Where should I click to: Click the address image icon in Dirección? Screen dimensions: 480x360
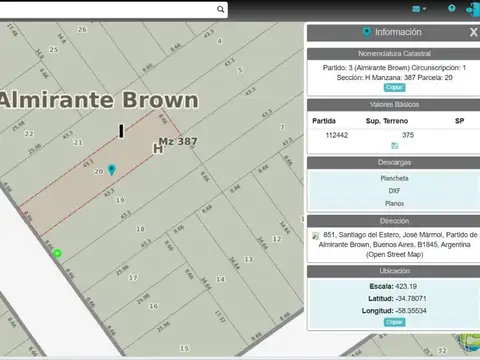click(x=315, y=236)
